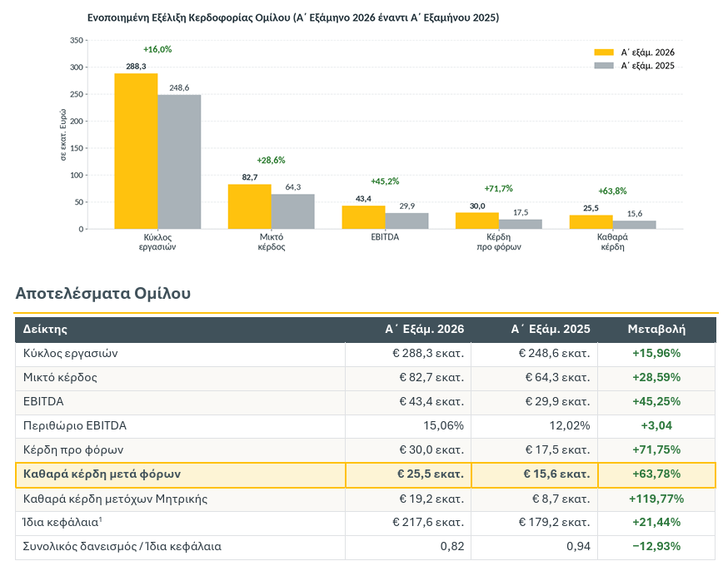
Task: Click the yellow Καθαρά κέρδη bar 25,5
Action: (591, 222)
